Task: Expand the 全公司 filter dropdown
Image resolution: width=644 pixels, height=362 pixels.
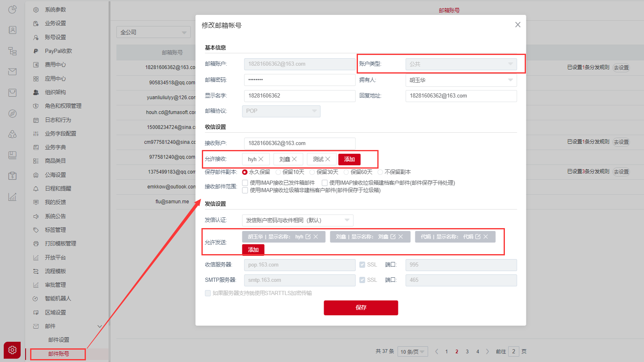Action: [x=153, y=32]
